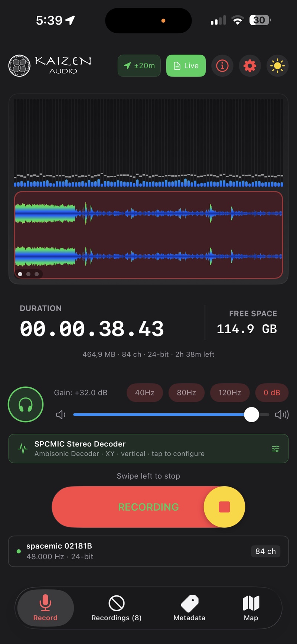Tap the high volume speaker icon
297x644 pixels.
(281, 414)
